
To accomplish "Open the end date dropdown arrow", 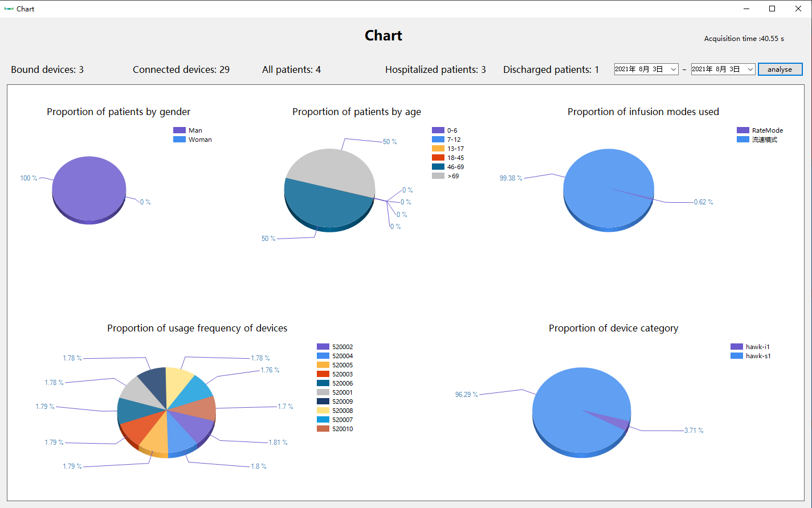I will pos(750,69).
